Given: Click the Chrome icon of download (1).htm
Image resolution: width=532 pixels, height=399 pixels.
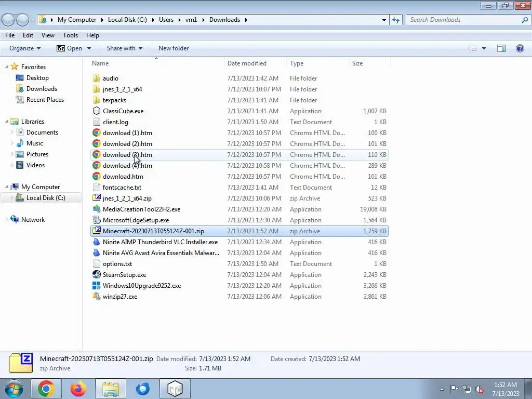Looking at the screenshot, I should [x=96, y=132].
